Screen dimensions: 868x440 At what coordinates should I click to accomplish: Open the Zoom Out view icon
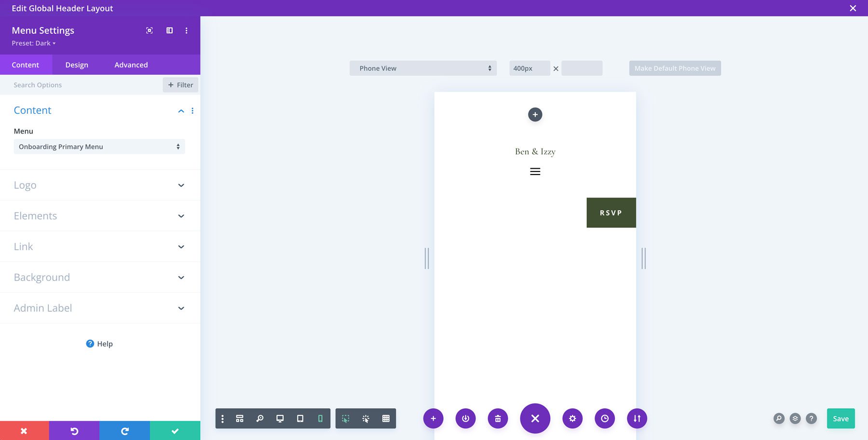260,418
